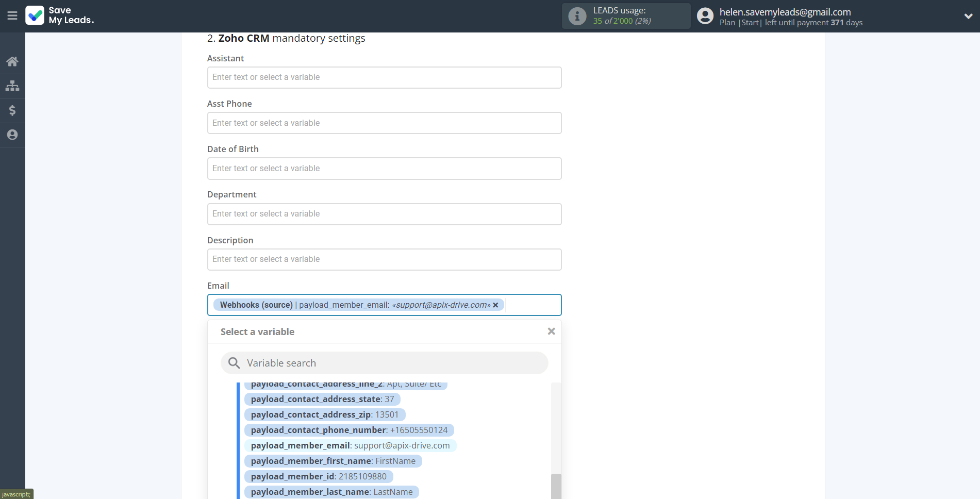Select payload_member_last_name variable
Image resolution: width=980 pixels, height=499 pixels.
331,492
